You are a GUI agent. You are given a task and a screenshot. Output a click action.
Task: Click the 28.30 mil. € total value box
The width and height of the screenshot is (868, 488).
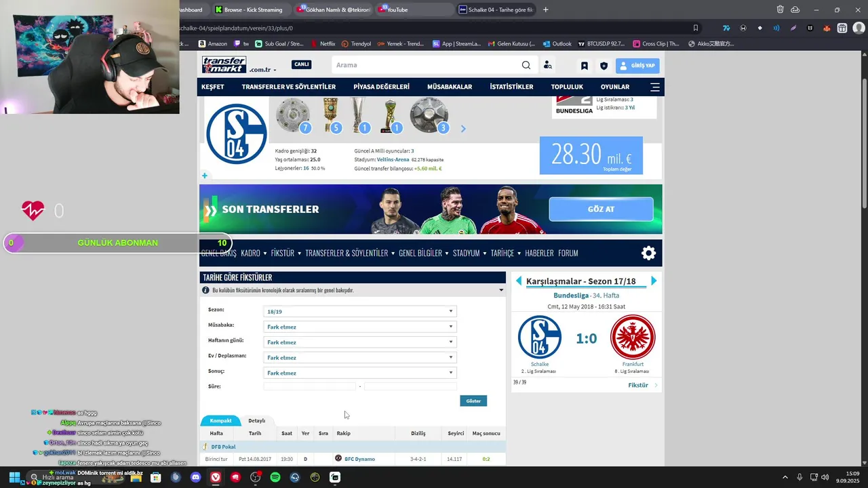591,155
